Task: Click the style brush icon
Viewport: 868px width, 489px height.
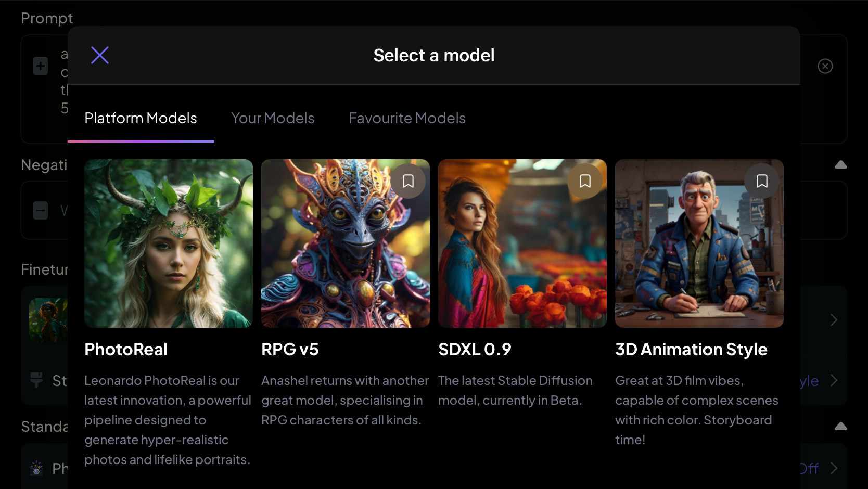Action: coord(36,380)
